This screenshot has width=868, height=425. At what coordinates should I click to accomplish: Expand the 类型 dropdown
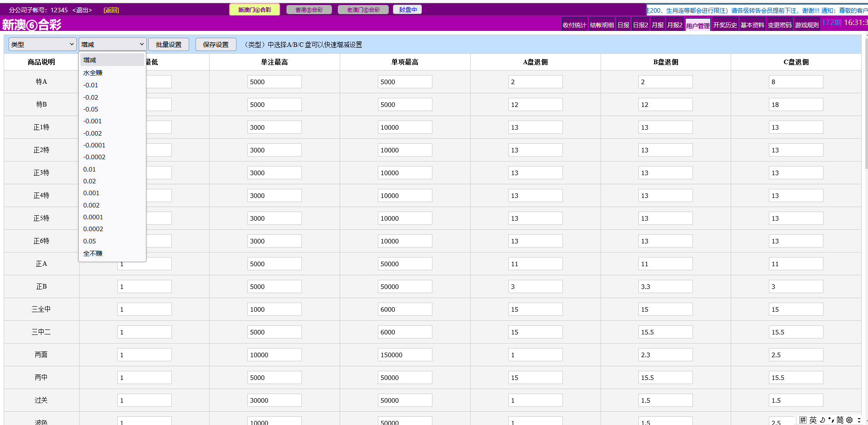pyautogui.click(x=42, y=44)
